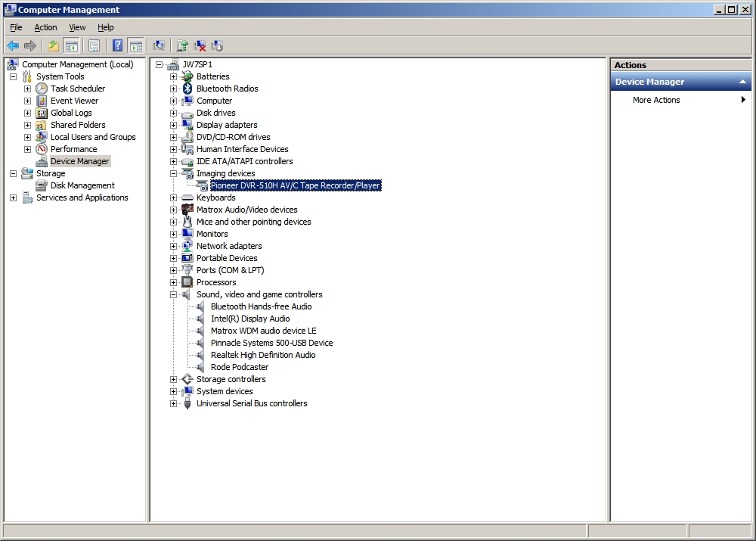Viewport: 756px width, 541px height.
Task: Expand Shared Folders in console tree
Action: point(28,125)
